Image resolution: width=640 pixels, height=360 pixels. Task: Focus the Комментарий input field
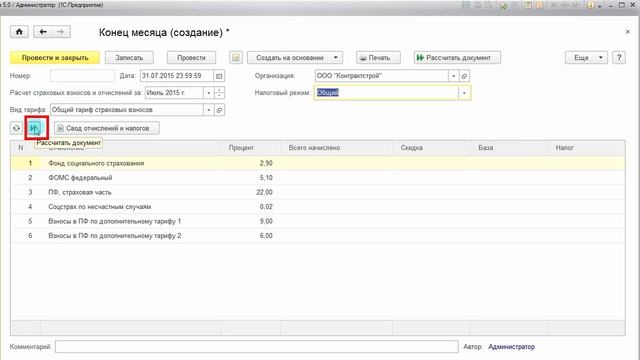coord(257,347)
